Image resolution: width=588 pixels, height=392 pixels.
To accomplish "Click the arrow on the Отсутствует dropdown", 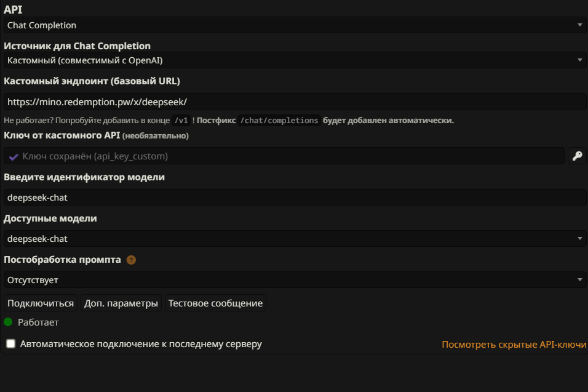I will [x=580, y=280].
